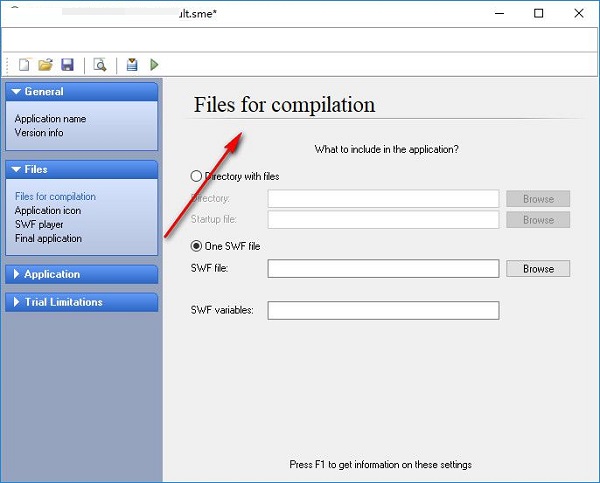This screenshot has height=483, width=600.
Task: Open the Final application page
Action: point(48,238)
